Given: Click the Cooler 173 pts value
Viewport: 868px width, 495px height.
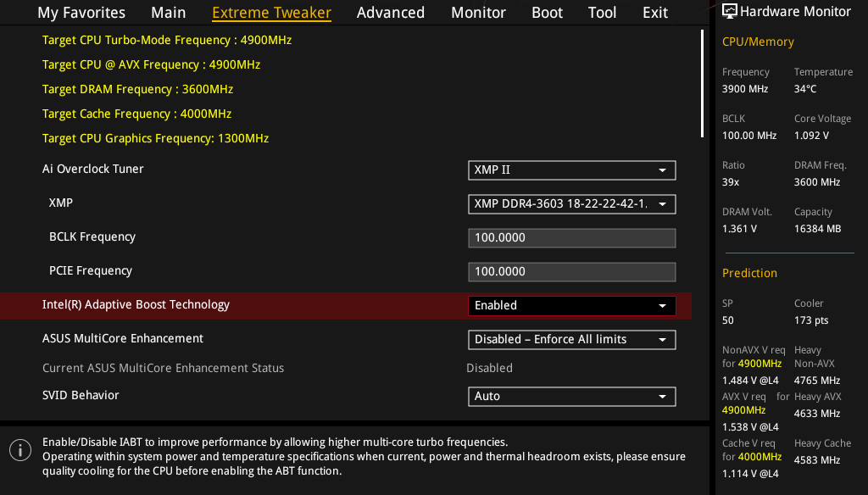Looking at the screenshot, I should coord(811,320).
